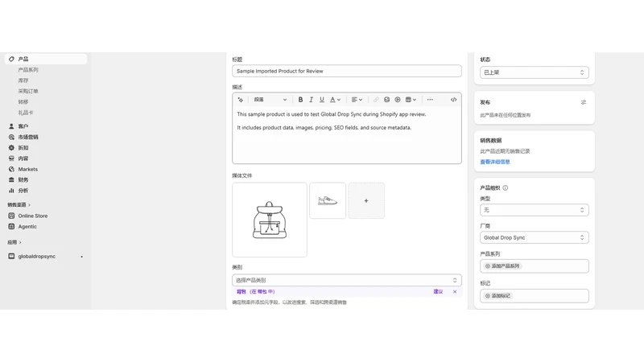Open 库存 inventory in the sidebar
Viewport: 644px width, 362px height.
coord(23,80)
